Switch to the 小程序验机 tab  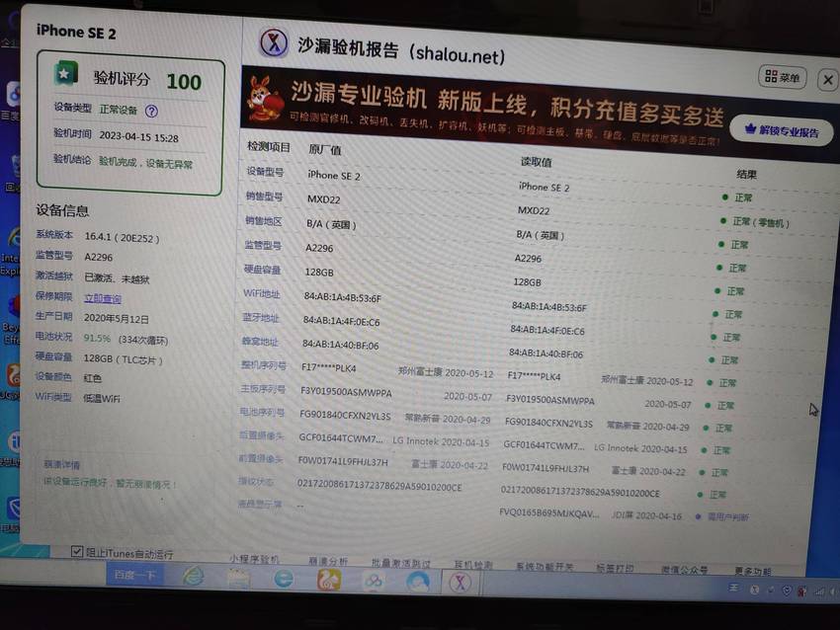(254, 559)
